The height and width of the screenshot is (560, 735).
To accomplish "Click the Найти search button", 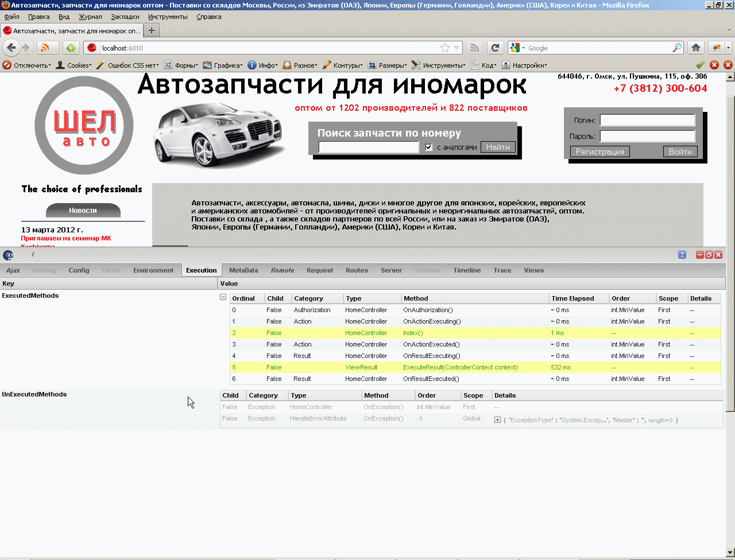I will [498, 147].
